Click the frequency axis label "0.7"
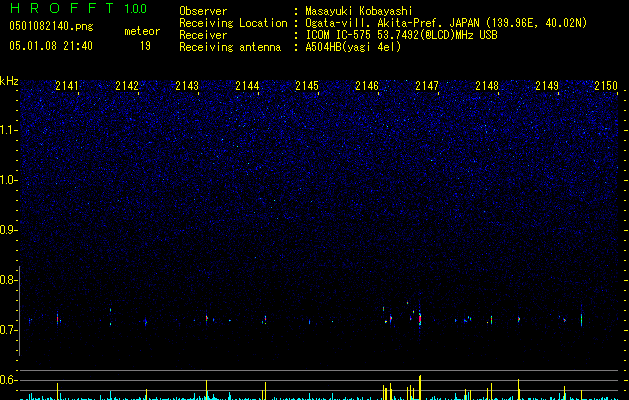629x400 pixels. click(x=8, y=330)
